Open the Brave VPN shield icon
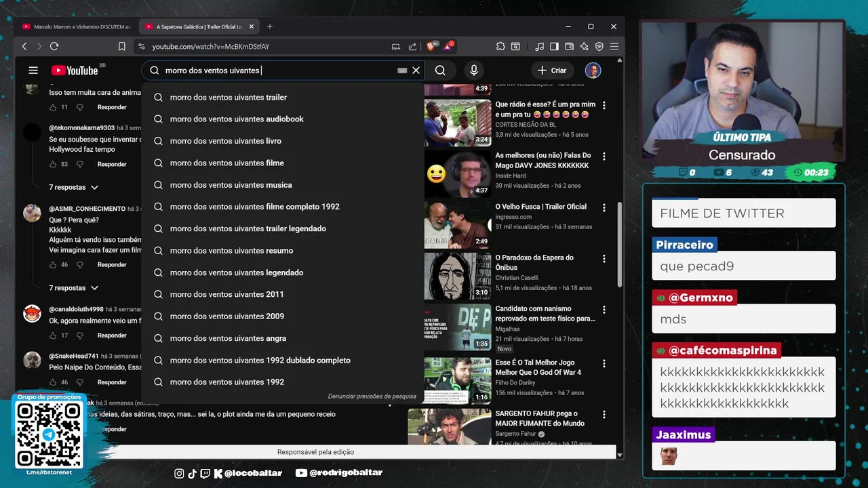The height and width of the screenshot is (488, 868). pos(599,46)
